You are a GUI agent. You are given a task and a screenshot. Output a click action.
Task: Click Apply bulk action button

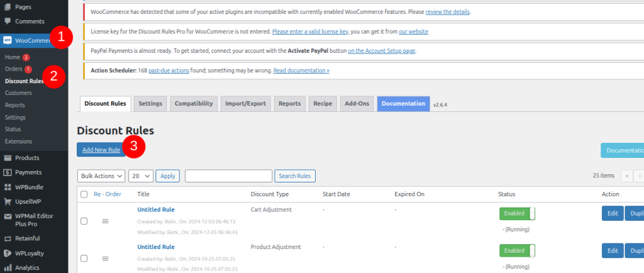[167, 175]
